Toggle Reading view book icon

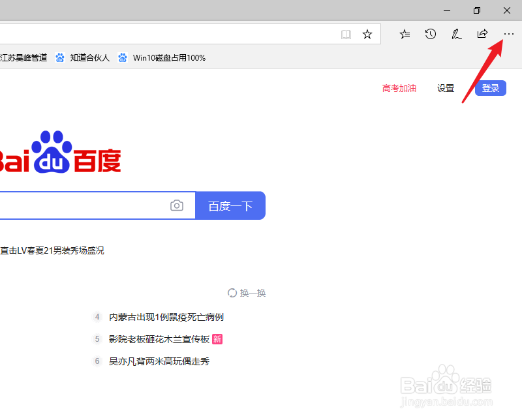tap(346, 35)
